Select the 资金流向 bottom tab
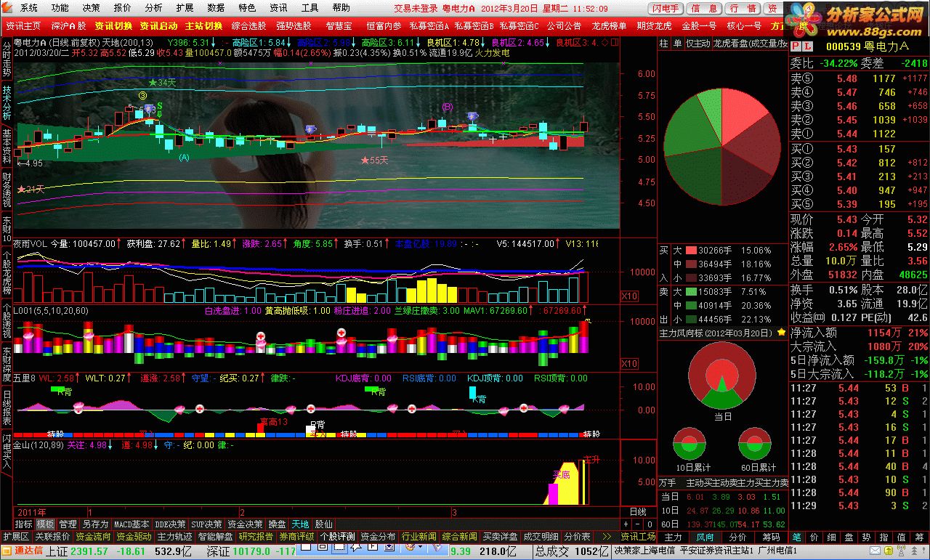 (x=93, y=537)
